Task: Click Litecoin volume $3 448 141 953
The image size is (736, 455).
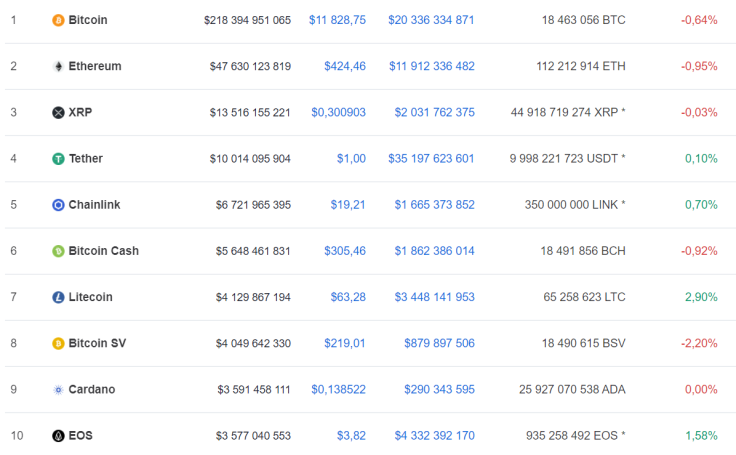Action: coord(434,297)
